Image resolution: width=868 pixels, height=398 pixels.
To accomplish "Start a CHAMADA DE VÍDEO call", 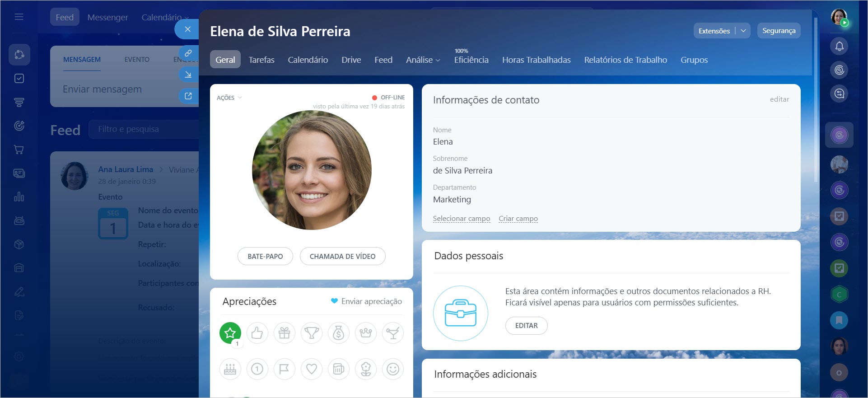I will click(342, 256).
